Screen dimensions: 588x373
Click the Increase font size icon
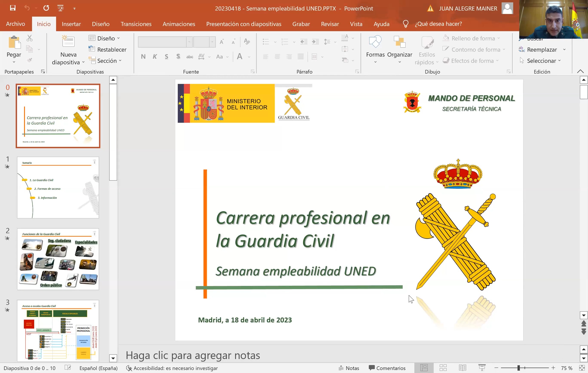pyautogui.click(x=222, y=42)
